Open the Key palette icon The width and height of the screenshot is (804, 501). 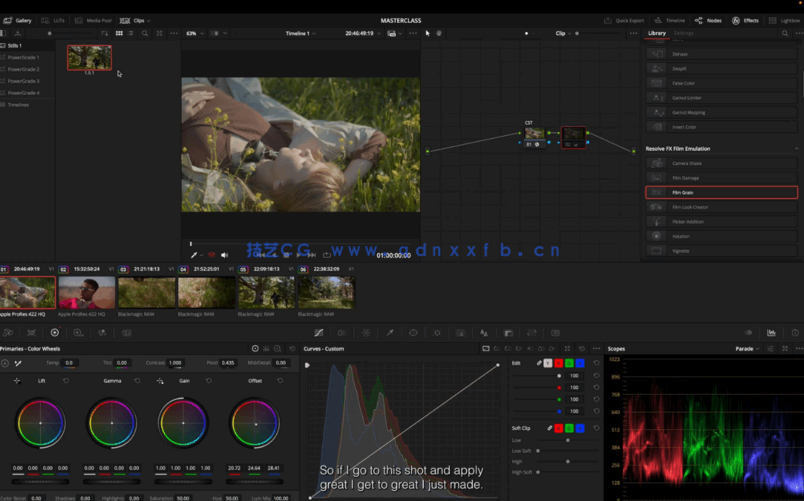coord(508,333)
